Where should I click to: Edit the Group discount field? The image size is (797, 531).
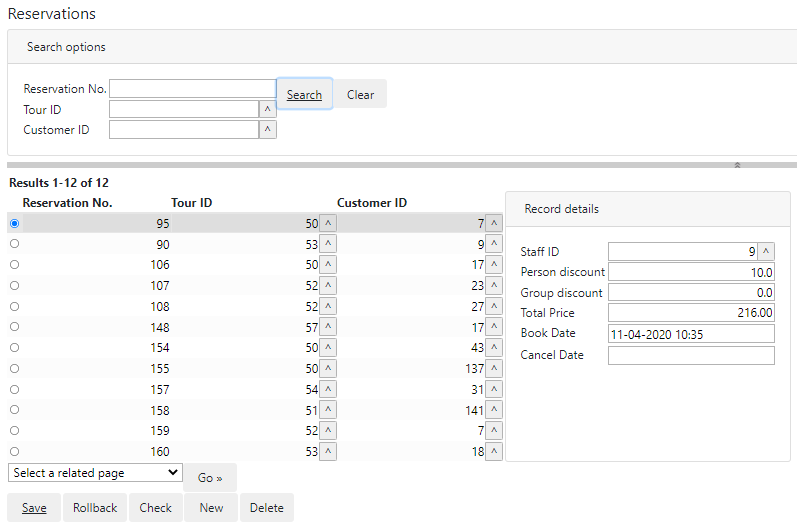point(691,292)
